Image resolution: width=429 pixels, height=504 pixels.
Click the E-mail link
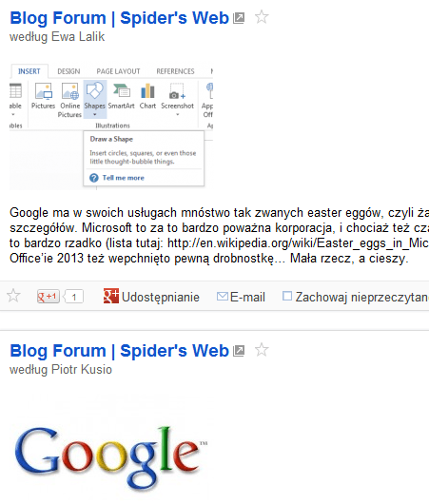point(247,297)
